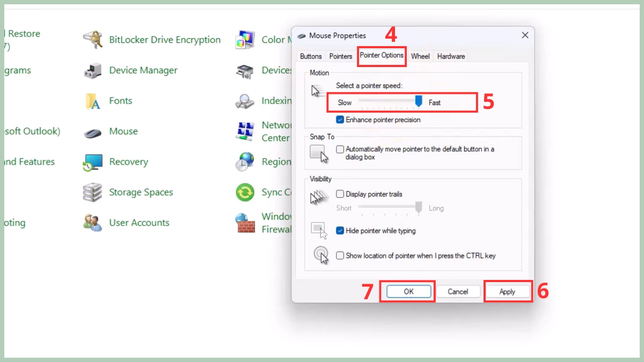Disable Hide pointer while typing
Image resolution: width=644 pixels, height=362 pixels.
pyautogui.click(x=340, y=230)
